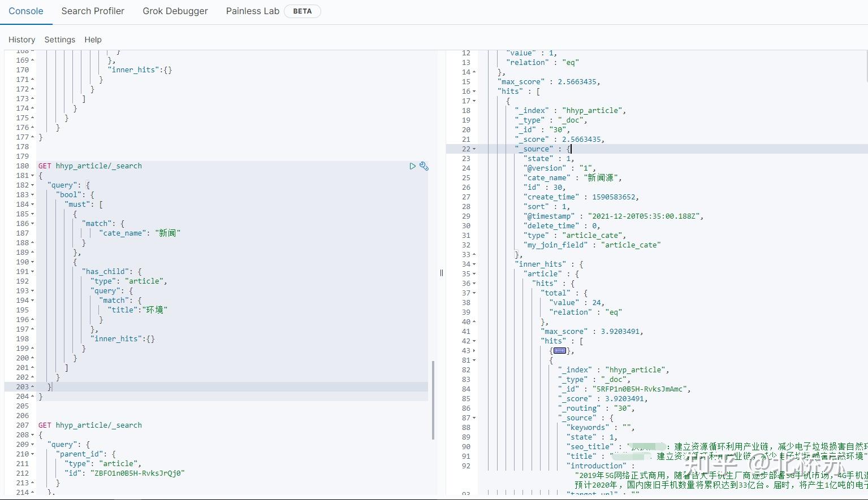Viewport: 868px width, 500px height.
Task: Collapse "inner_hits" at output line 34
Action: coord(474,264)
